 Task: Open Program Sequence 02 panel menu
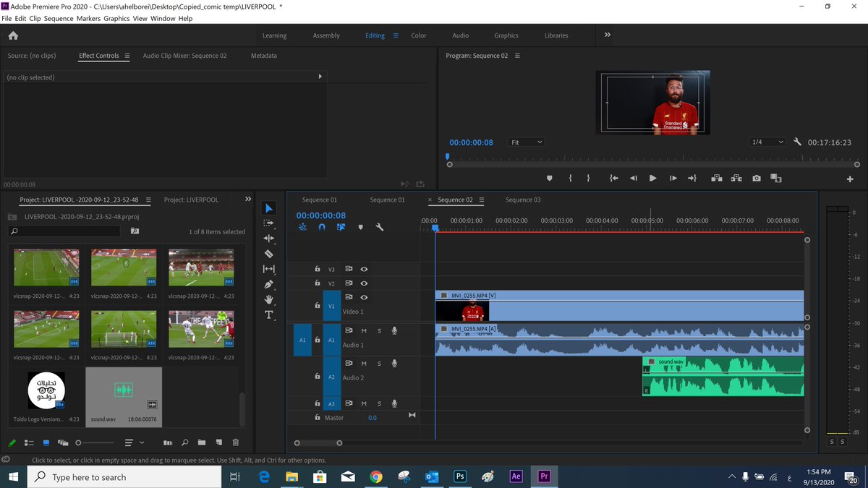pos(517,56)
